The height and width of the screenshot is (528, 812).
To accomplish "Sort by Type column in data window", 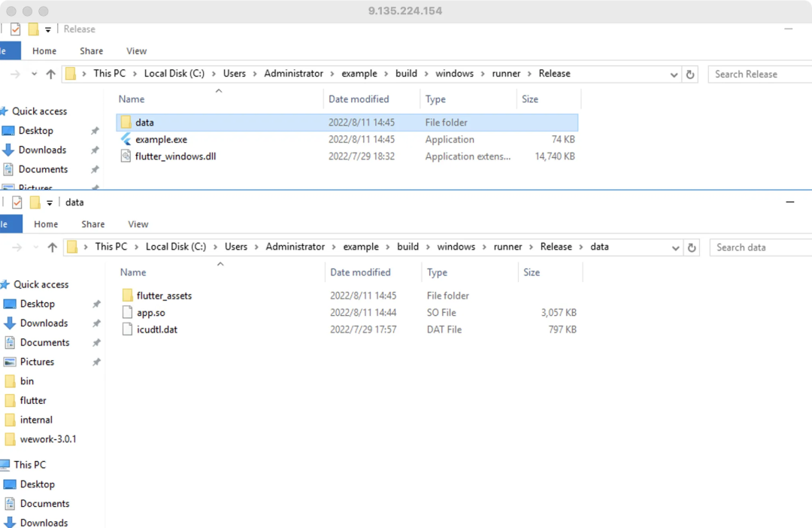I will [437, 272].
